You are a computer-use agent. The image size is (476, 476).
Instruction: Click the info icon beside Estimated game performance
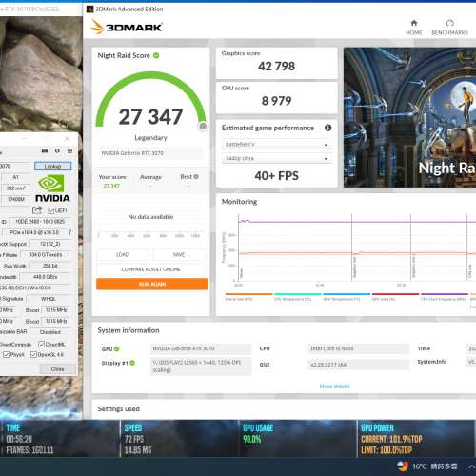click(327, 128)
